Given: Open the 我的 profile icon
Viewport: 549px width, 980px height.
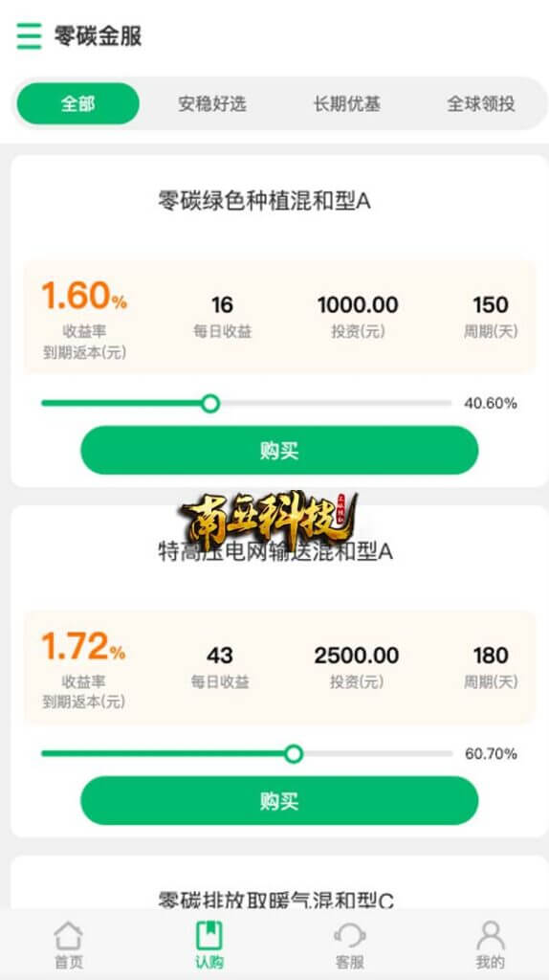Looking at the screenshot, I should pos(491,936).
